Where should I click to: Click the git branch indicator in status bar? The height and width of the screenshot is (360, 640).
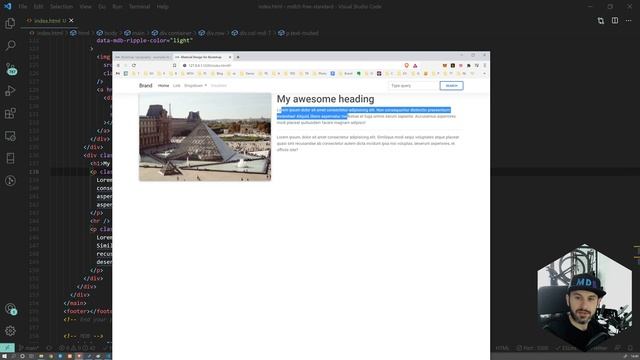[x=29, y=348]
